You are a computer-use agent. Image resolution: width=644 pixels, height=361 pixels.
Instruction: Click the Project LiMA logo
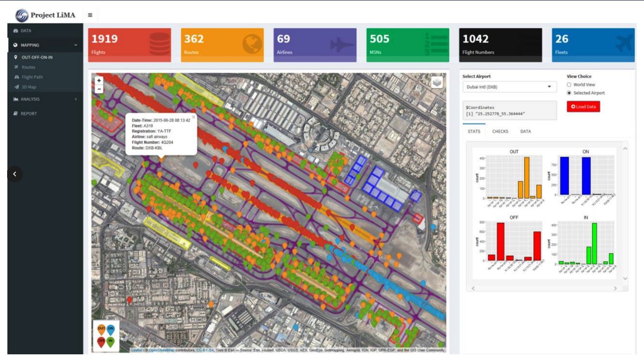pyautogui.click(x=46, y=15)
